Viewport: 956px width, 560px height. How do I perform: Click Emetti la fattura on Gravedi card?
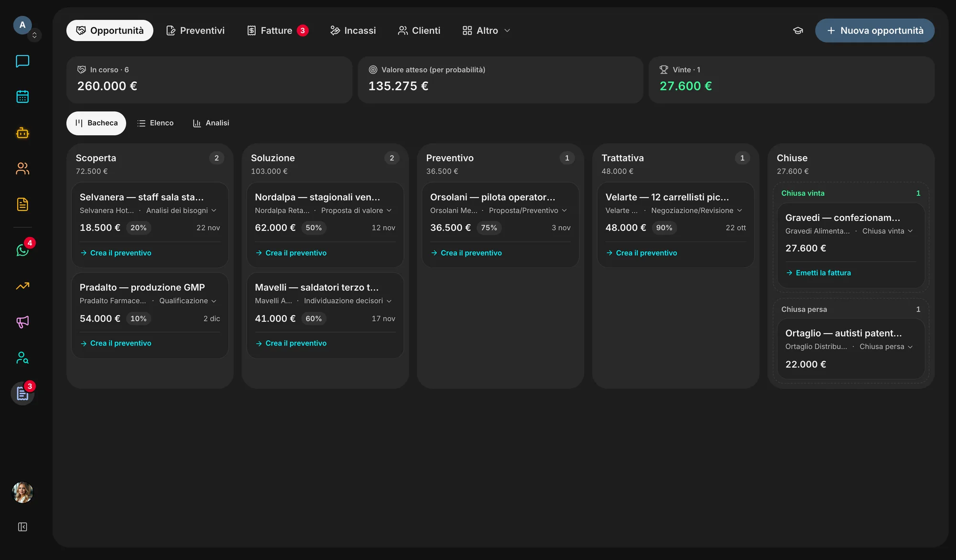tap(818, 273)
